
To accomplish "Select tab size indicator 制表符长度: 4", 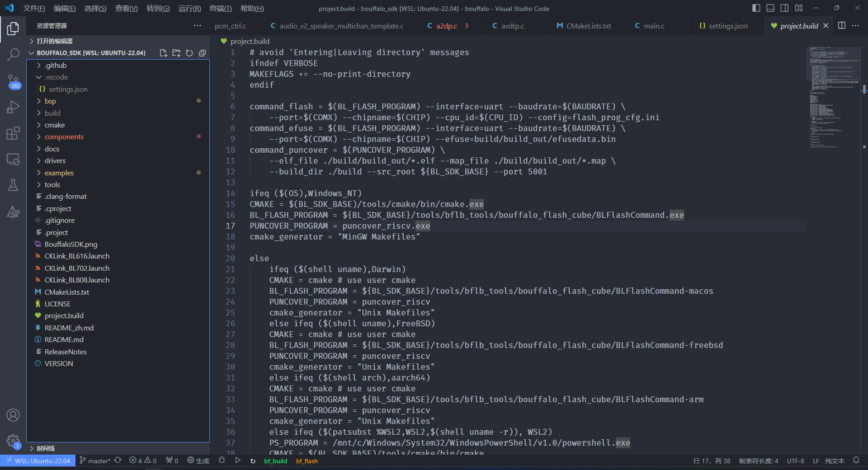I will click(759, 461).
